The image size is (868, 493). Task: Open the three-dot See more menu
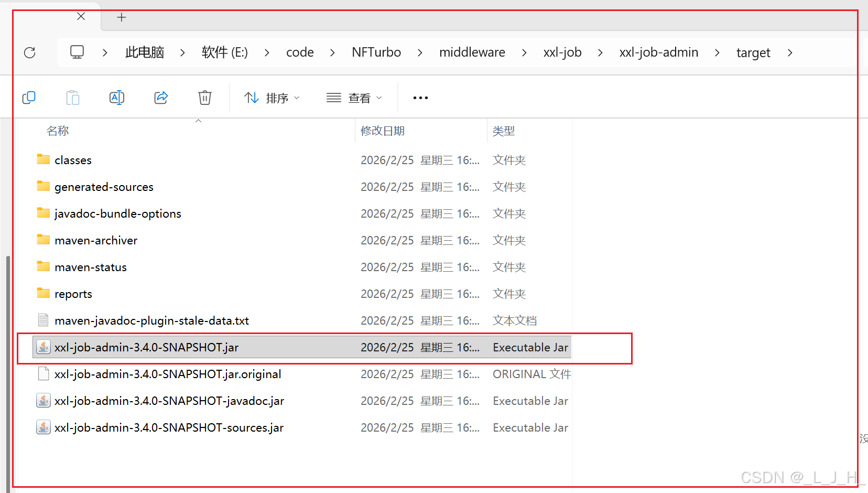[x=420, y=98]
